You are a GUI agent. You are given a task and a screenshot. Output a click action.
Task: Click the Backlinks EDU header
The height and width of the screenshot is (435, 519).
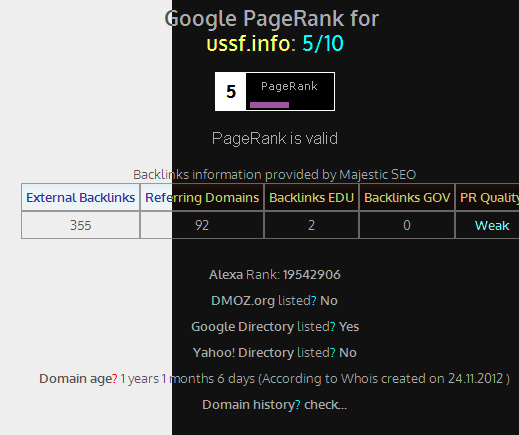coord(311,198)
